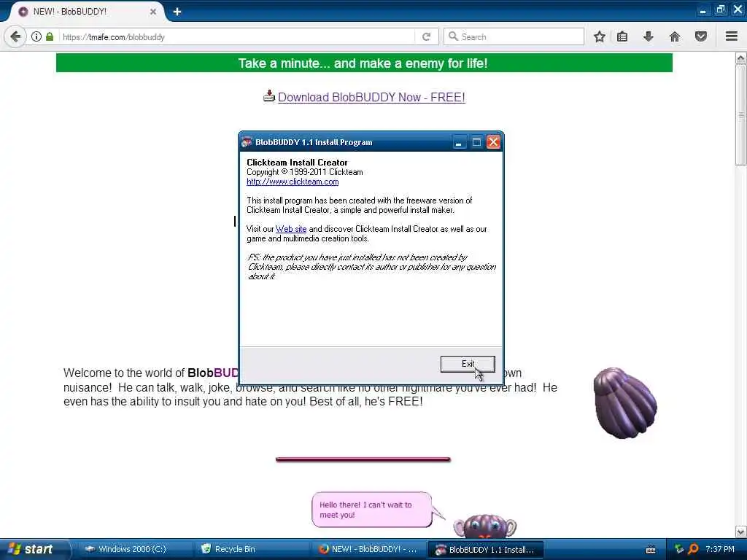
Task: Go to Home page via house icon
Action: pos(675,36)
